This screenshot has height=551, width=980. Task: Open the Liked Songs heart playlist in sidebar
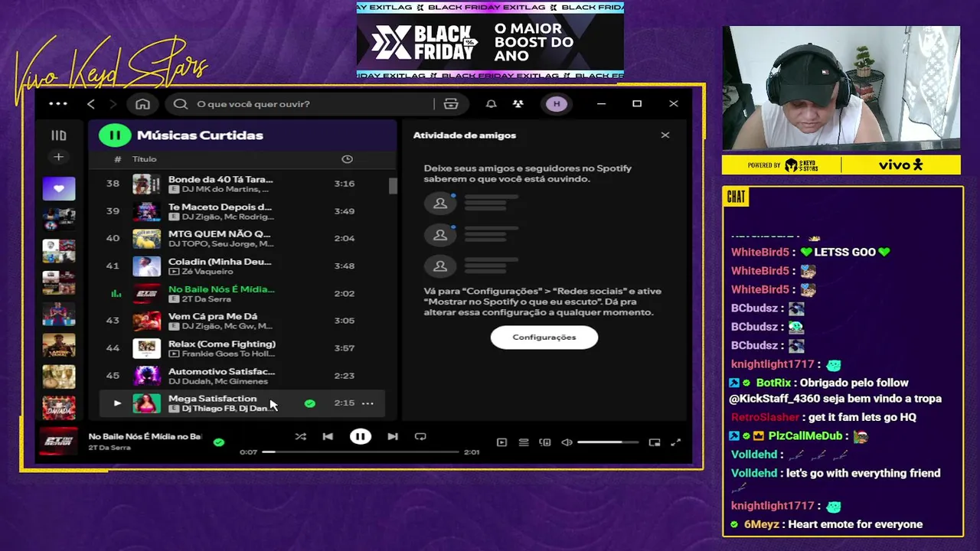click(x=59, y=188)
